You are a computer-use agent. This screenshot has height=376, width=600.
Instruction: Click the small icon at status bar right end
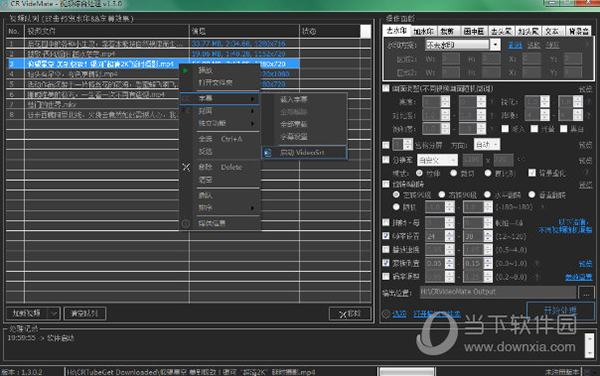tap(587, 371)
